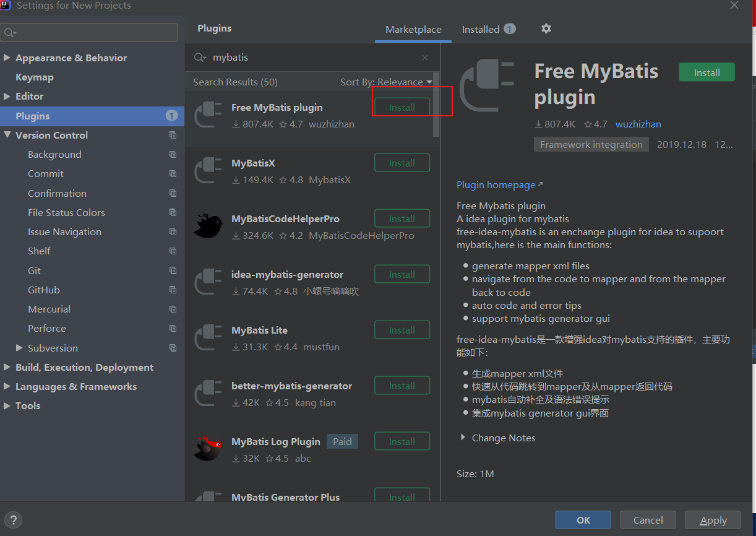
Task: Click the project-level icon beside Perforce
Action: coord(173,329)
